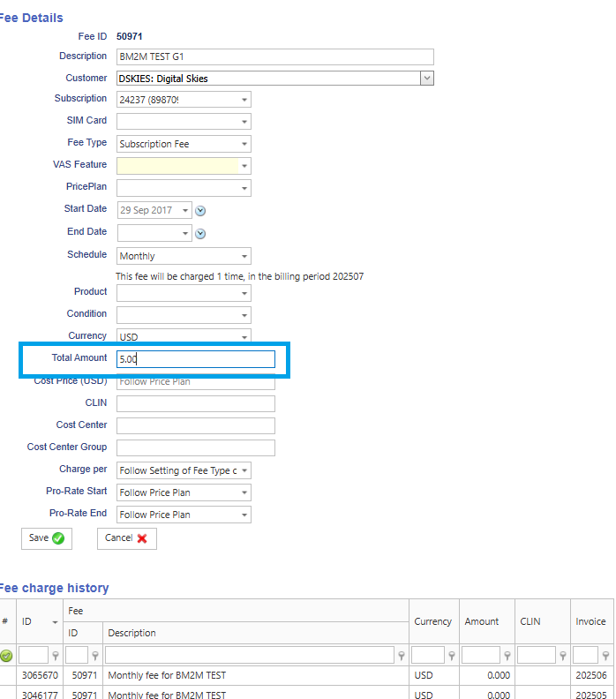Click the Cost Center input field
616x699 pixels.
click(195, 425)
